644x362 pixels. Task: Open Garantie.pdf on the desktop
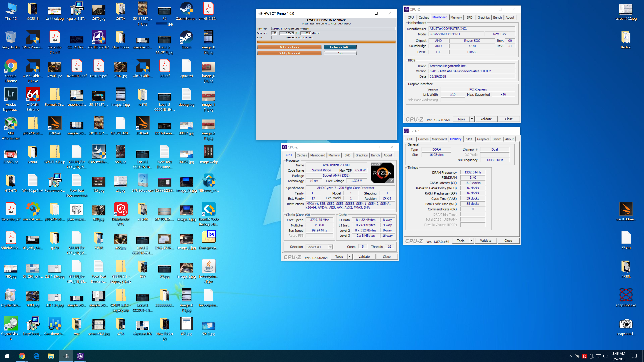pos(11,212)
